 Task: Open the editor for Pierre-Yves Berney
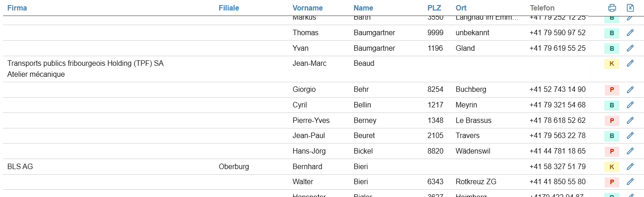[x=630, y=121]
